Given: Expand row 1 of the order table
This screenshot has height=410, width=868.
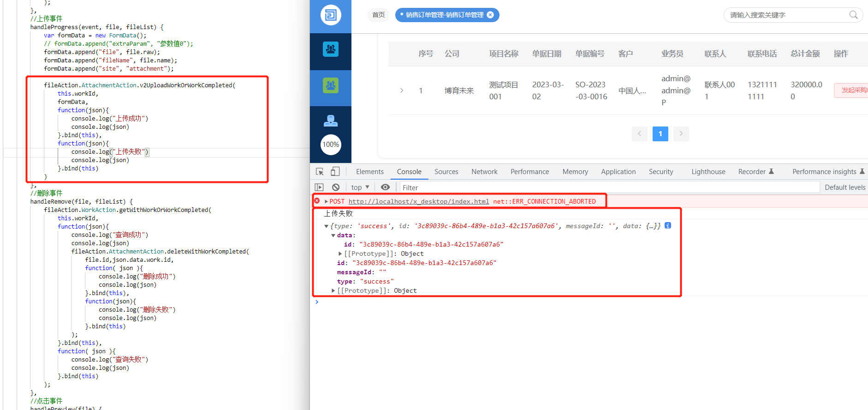Looking at the screenshot, I should [x=402, y=90].
